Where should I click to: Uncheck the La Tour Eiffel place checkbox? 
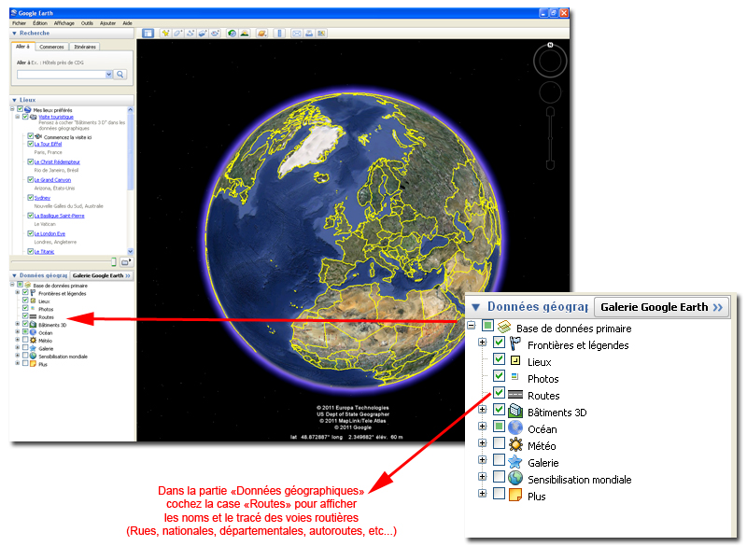tap(30, 144)
